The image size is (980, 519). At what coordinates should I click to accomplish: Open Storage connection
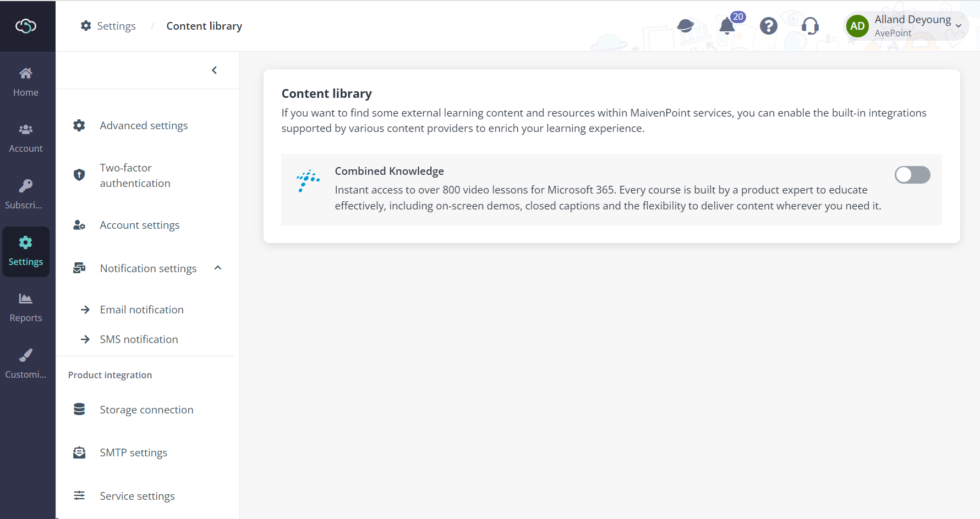pos(147,410)
